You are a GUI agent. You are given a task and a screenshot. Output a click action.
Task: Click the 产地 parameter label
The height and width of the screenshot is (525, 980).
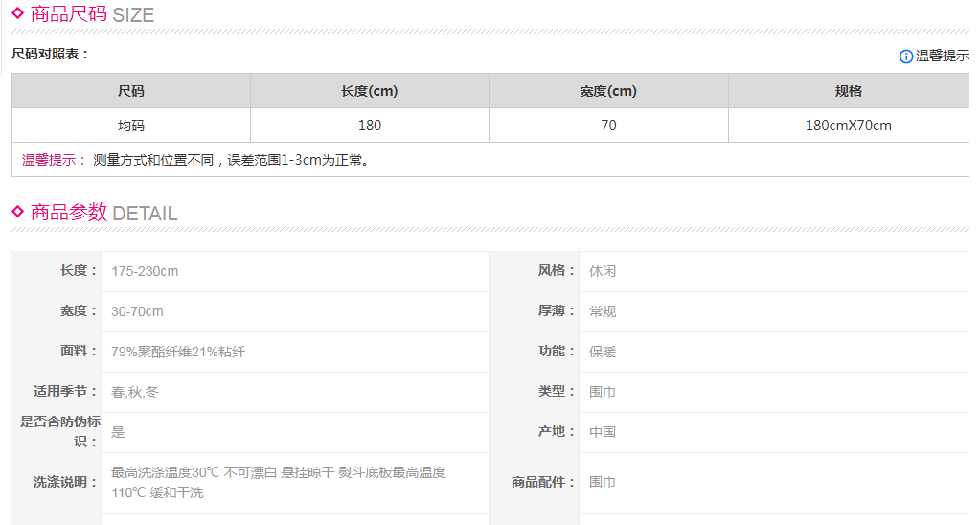(557, 431)
